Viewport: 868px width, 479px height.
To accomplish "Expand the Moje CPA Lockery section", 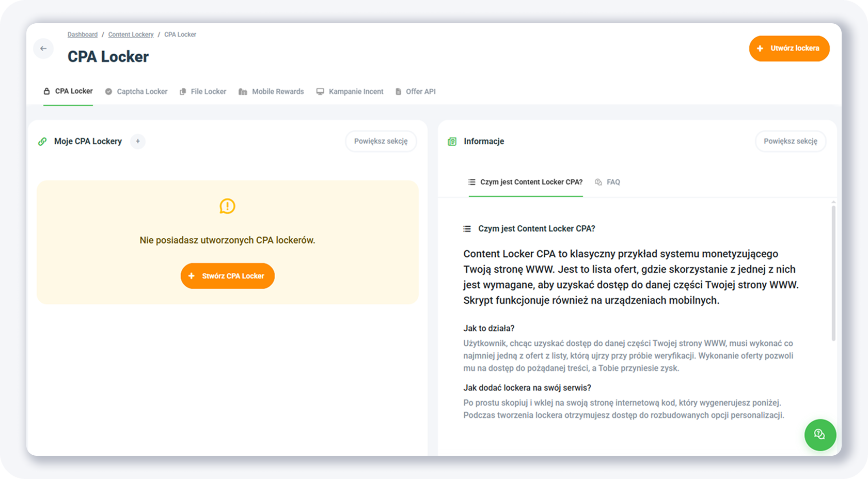I will pos(381,141).
